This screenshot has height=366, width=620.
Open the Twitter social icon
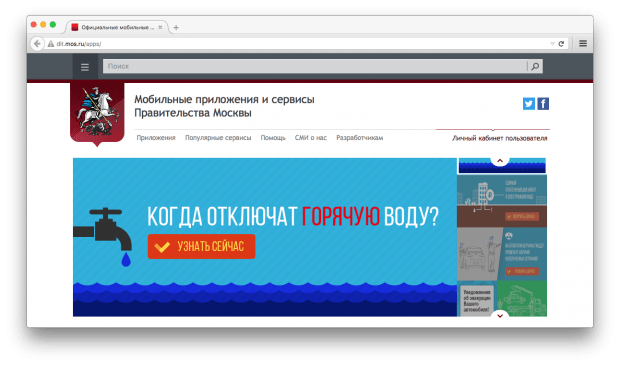[x=529, y=104]
